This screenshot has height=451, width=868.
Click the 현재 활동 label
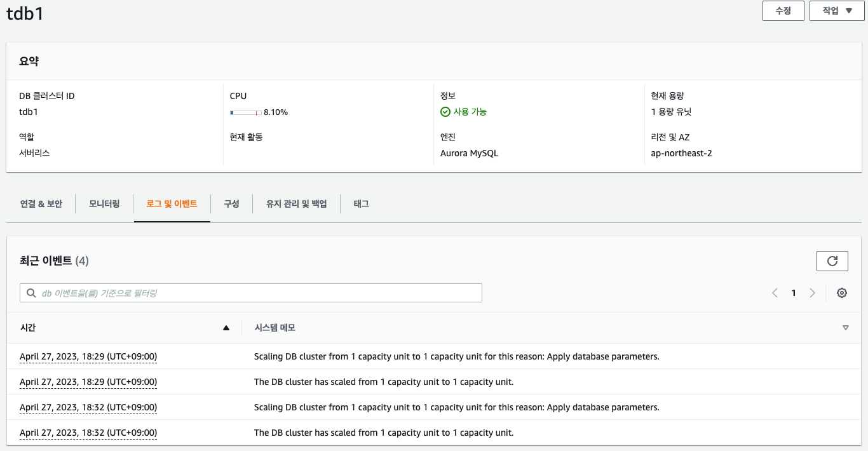tap(247, 137)
